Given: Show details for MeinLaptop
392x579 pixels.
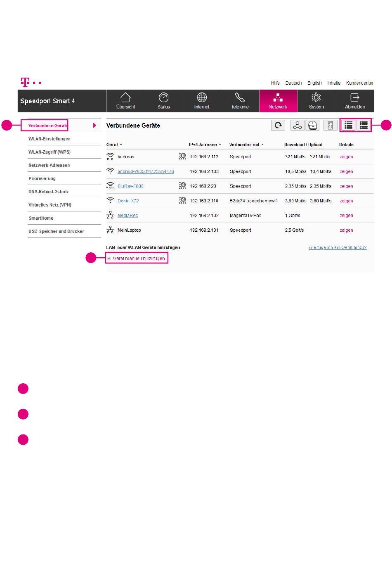Looking at the screenshot, I should point(346,230).
